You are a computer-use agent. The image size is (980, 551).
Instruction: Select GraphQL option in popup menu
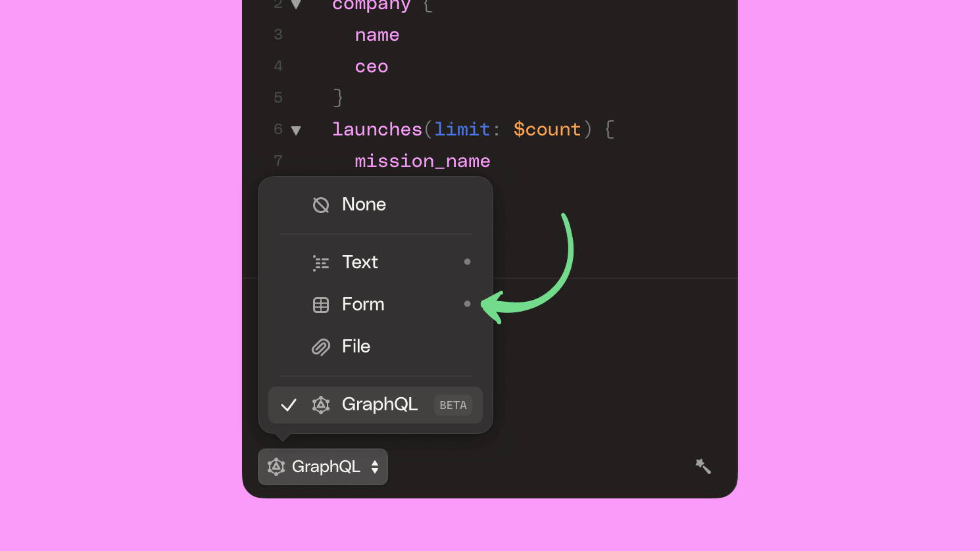375,405
